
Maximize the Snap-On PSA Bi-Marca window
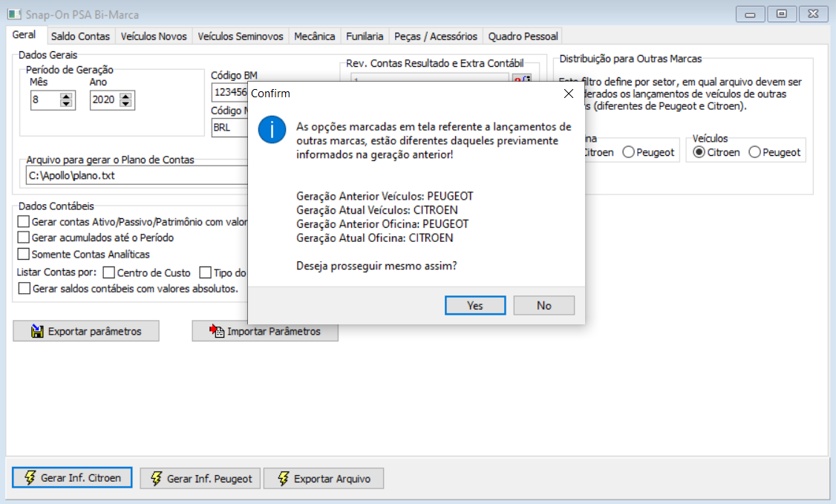pyautogui.click(x=782, y=14)
